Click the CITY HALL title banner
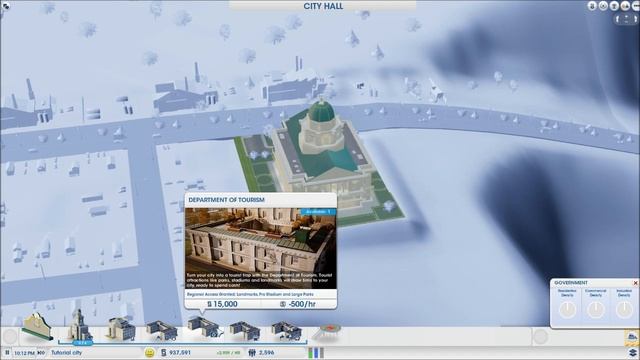 pos(323,6)
